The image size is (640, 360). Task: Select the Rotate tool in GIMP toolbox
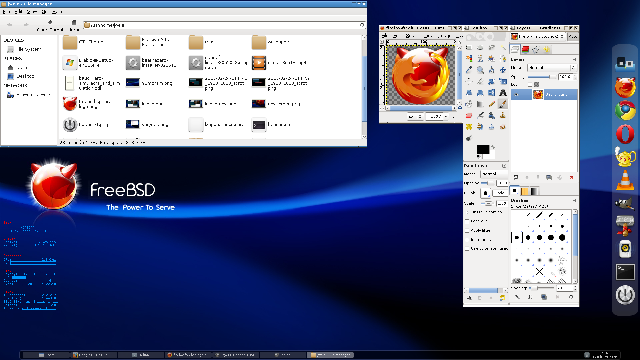[x=491, y=81]
